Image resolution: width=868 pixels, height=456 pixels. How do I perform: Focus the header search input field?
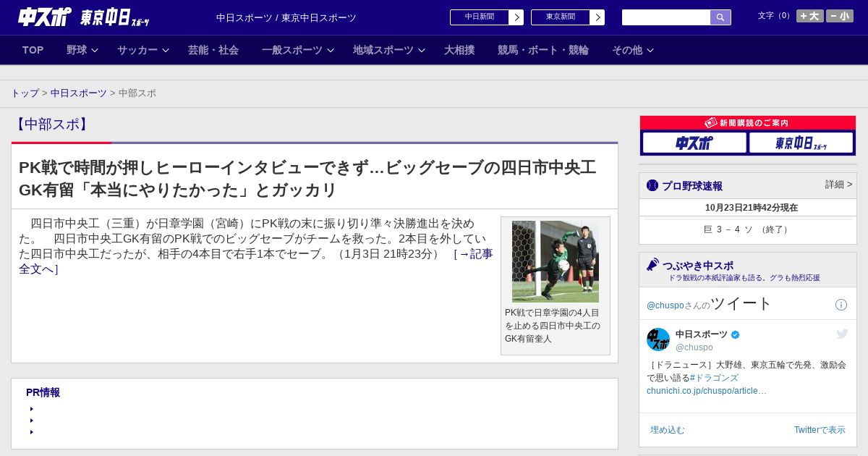click(x=666, y=17)
